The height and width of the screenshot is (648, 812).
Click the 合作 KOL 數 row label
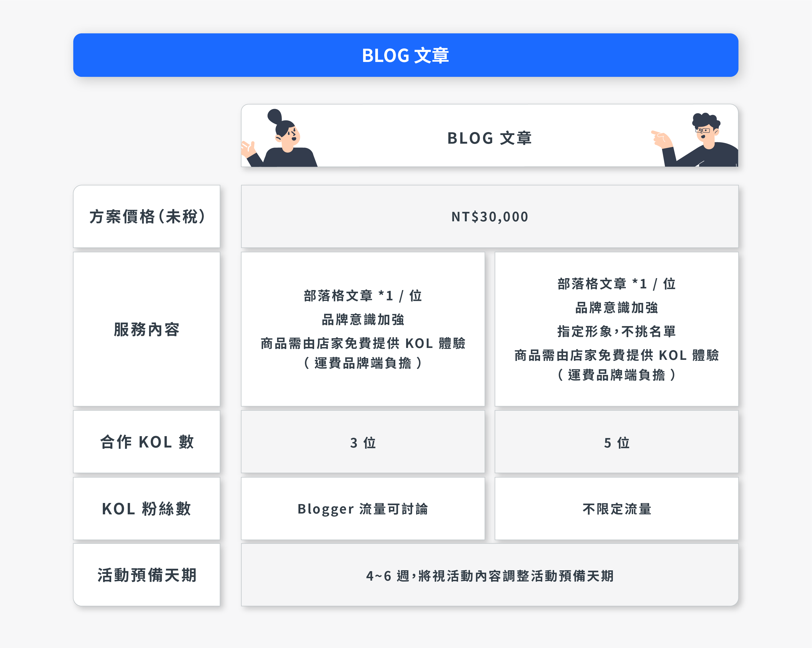click(x=146, y=442)
